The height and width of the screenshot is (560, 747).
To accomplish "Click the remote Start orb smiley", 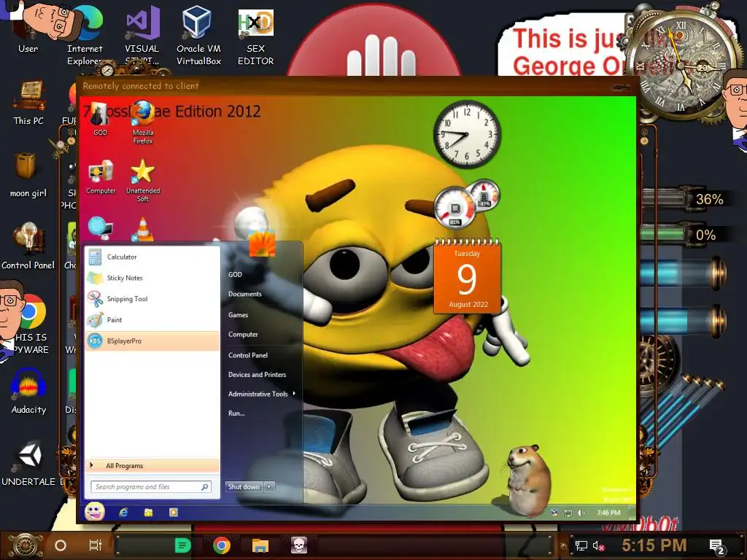I will pos(95,512).
